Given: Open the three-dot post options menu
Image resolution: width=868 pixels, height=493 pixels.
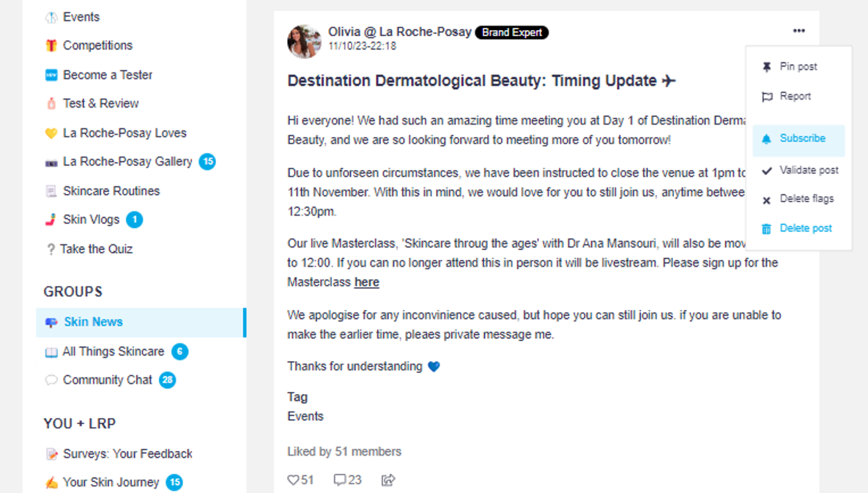Looking at the screenshot, I should pyautogui.click(x=798, y=31).
